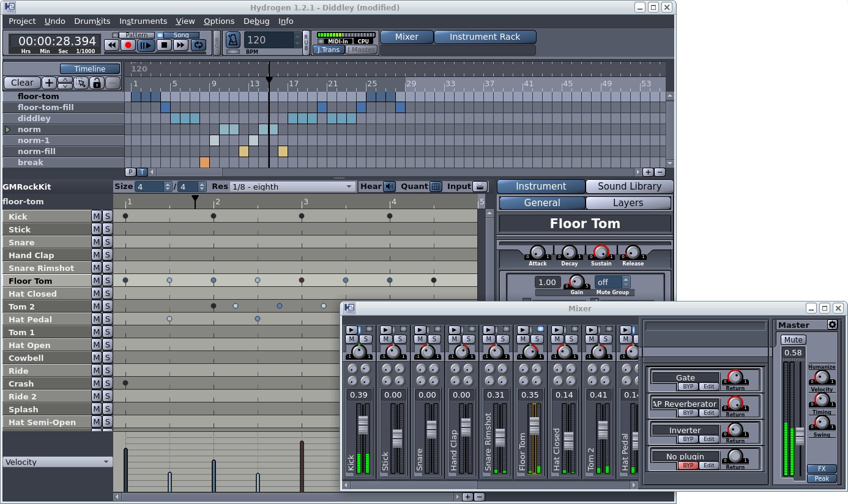Open the Drumkits menu
The image size is (848, 504).
point(92,21)
